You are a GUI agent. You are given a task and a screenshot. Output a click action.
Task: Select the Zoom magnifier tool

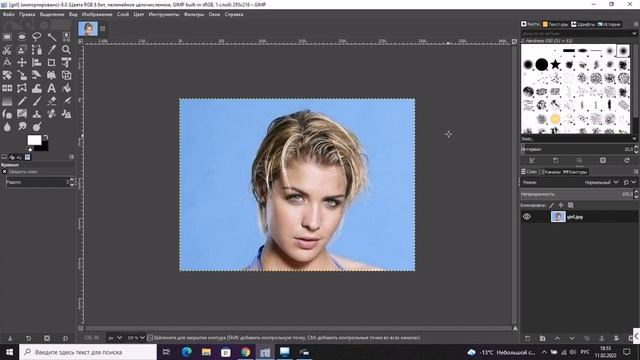[66, 50]
